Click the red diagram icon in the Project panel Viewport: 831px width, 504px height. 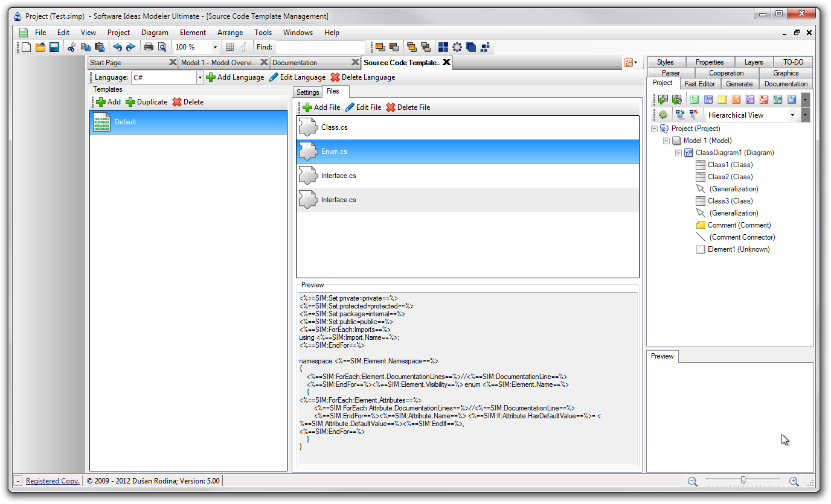[764, 100]
